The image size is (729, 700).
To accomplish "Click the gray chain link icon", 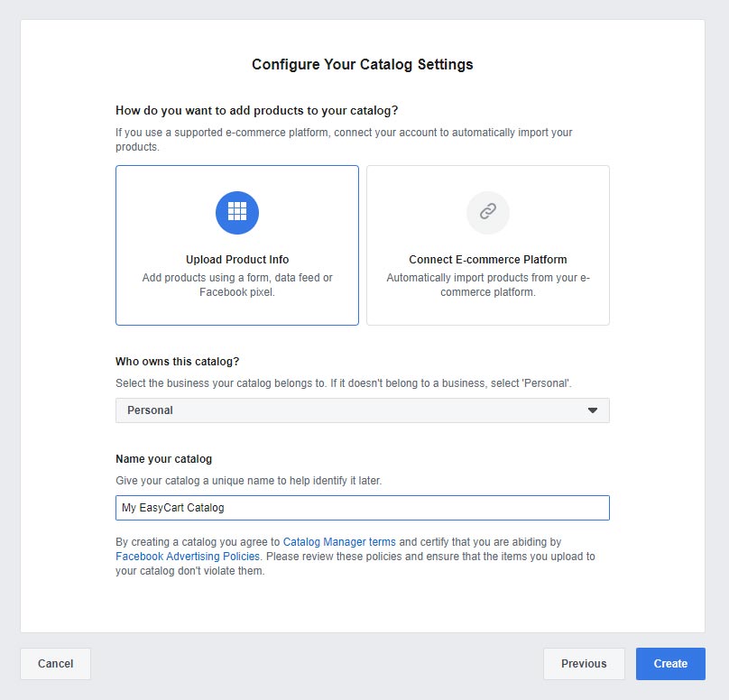I will coord(487,212).
